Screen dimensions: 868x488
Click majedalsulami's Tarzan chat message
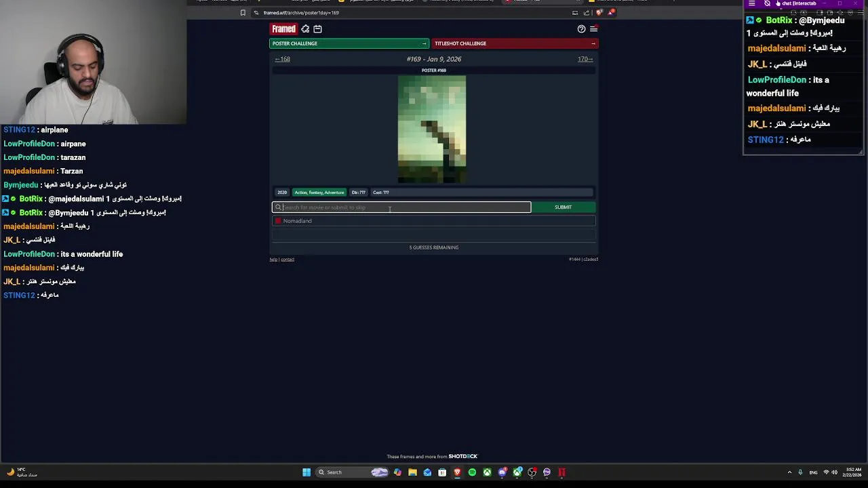[43, 171]
